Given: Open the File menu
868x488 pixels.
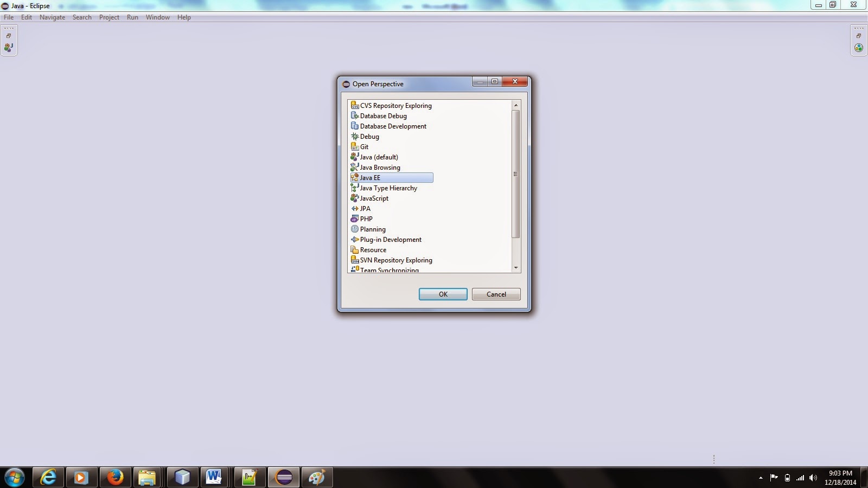Looking at the screenshot, I should [x=9, y=17].
